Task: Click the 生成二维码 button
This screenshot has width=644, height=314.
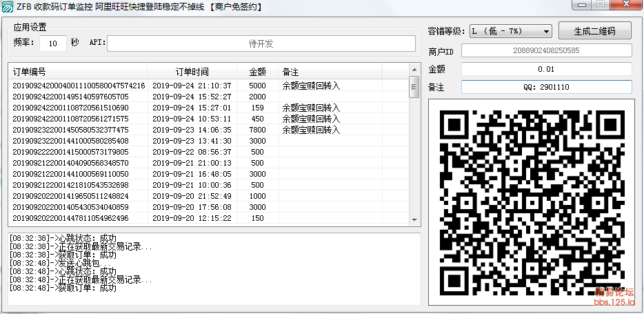Action: [x=594, y=31]
